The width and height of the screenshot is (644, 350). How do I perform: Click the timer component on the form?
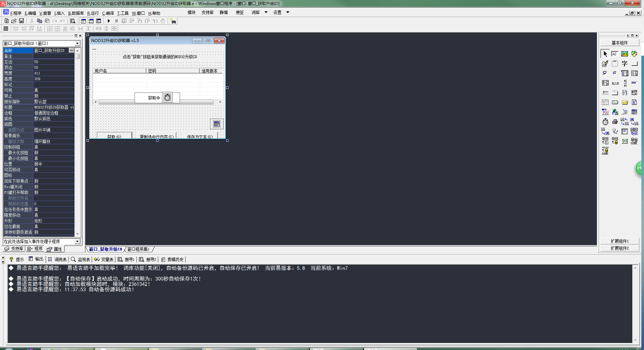point(167,98)
